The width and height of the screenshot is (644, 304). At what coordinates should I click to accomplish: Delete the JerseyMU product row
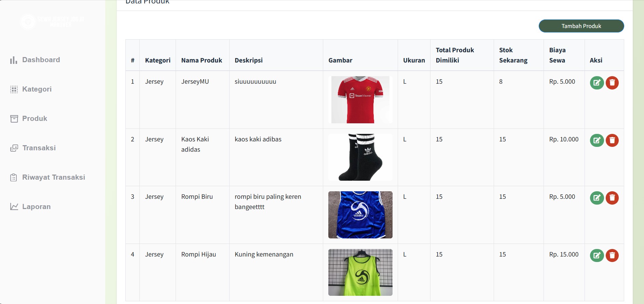pyautogui.click(x=612, y=83)
